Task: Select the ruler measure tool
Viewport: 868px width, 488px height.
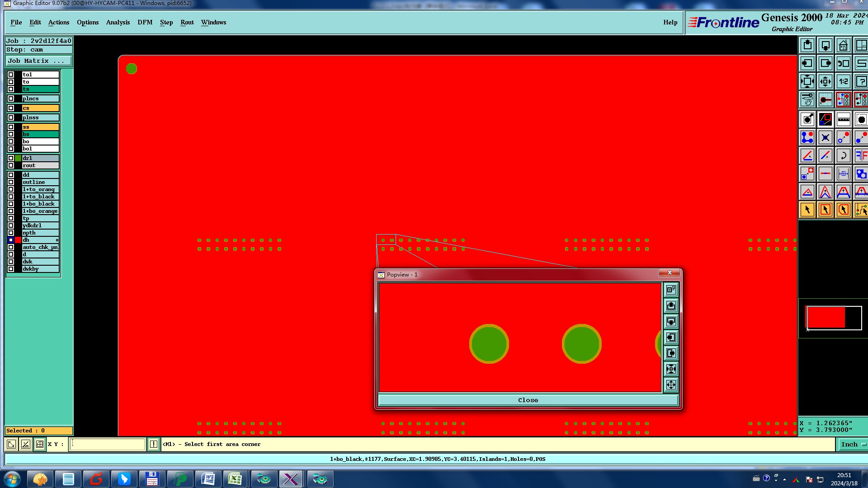Action: coord(843,120)
